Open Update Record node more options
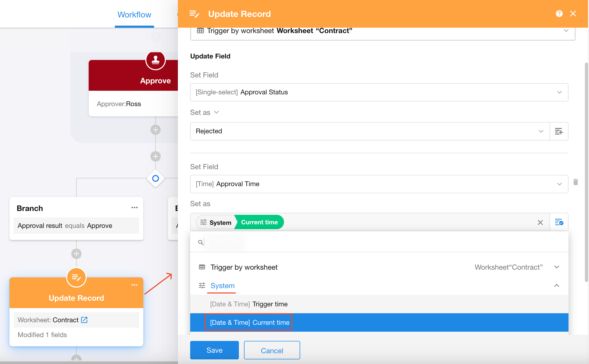The image size is (589, 364). (135, 285)
